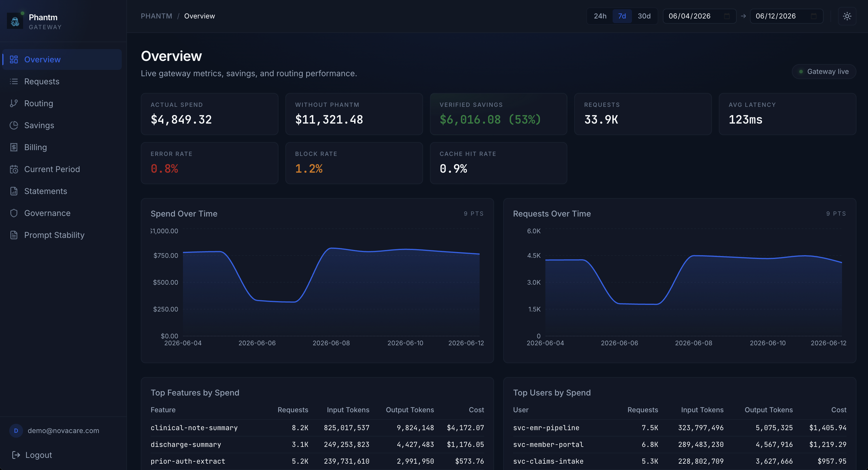Open the Requests page
Viewport: 868px width, 470px height.
62,81
